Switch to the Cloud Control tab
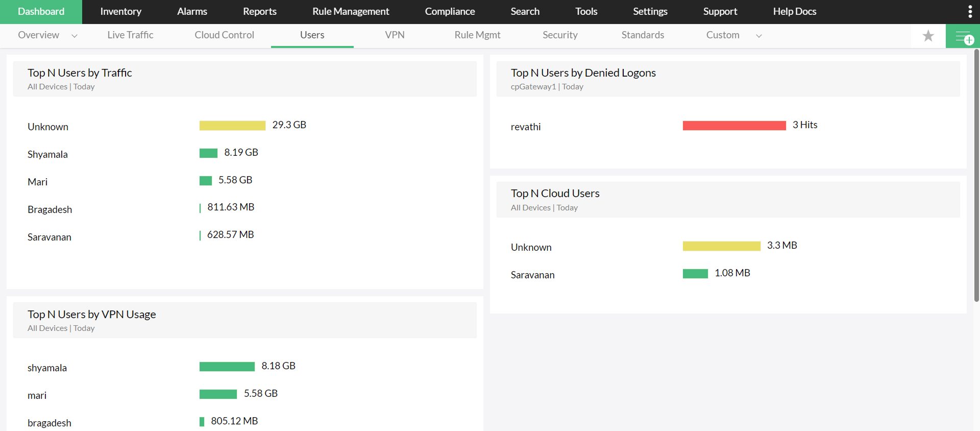The width and height of the screenshot is (980, 431). (x=224, y=35)
